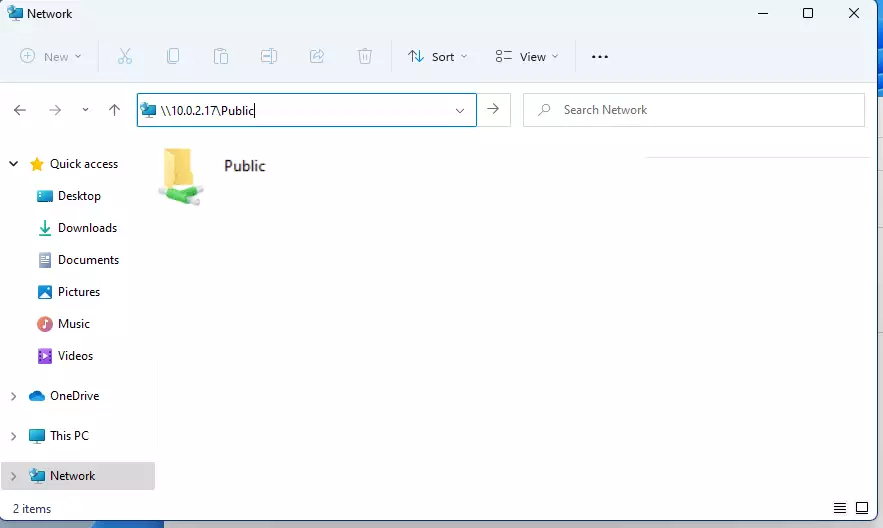This screenshot has width=883, height=528.
Task: Select Quick access in sidebar
Action: (84, 164)
